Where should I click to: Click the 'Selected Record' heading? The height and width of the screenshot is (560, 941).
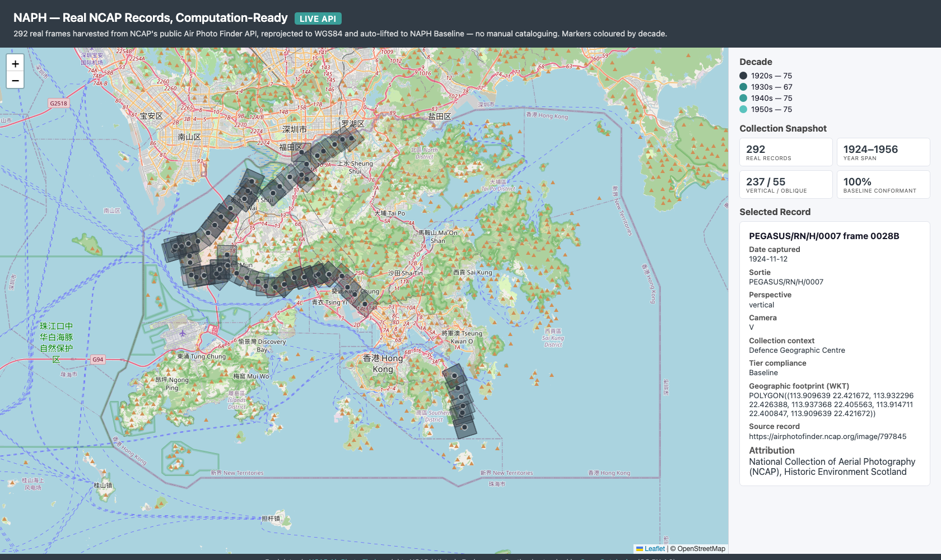point(775,212)
